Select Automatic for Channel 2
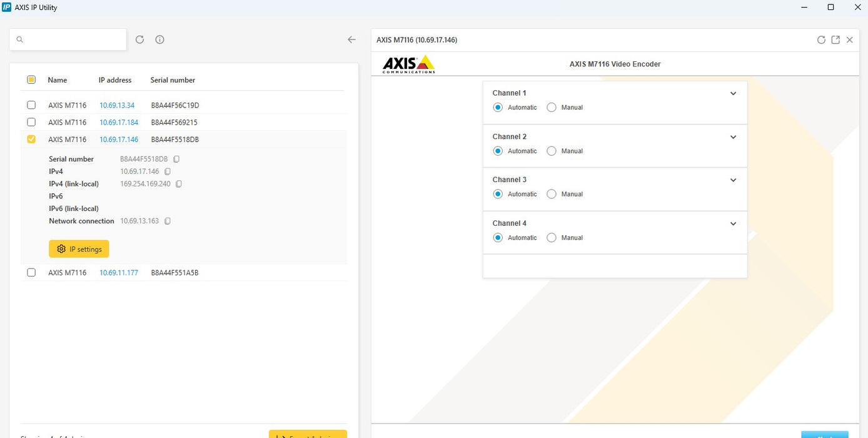Viewport: 868px width, 438px height. (498, 151)
